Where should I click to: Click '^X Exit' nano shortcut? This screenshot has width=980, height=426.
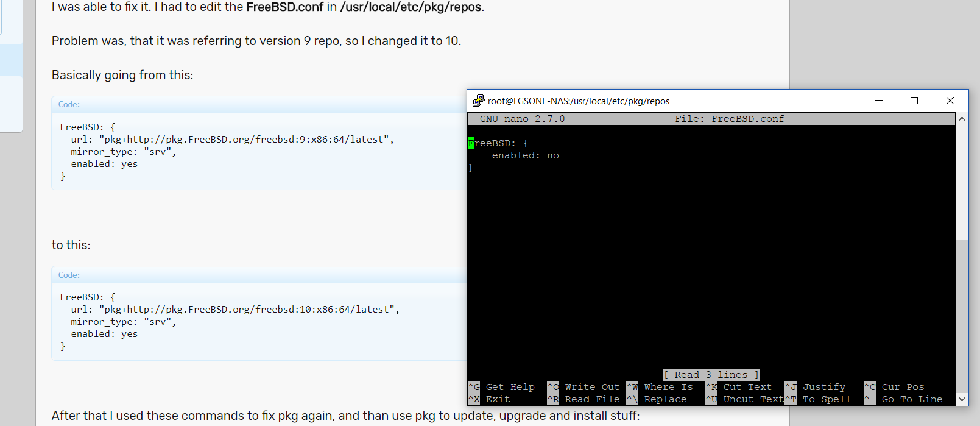(x=489, y=399)
